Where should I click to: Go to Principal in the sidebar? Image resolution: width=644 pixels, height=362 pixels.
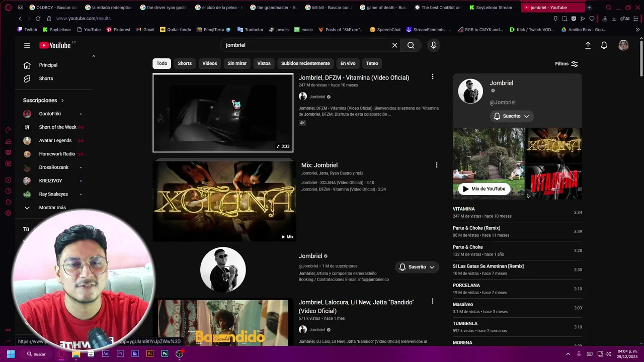click(48, 65)
